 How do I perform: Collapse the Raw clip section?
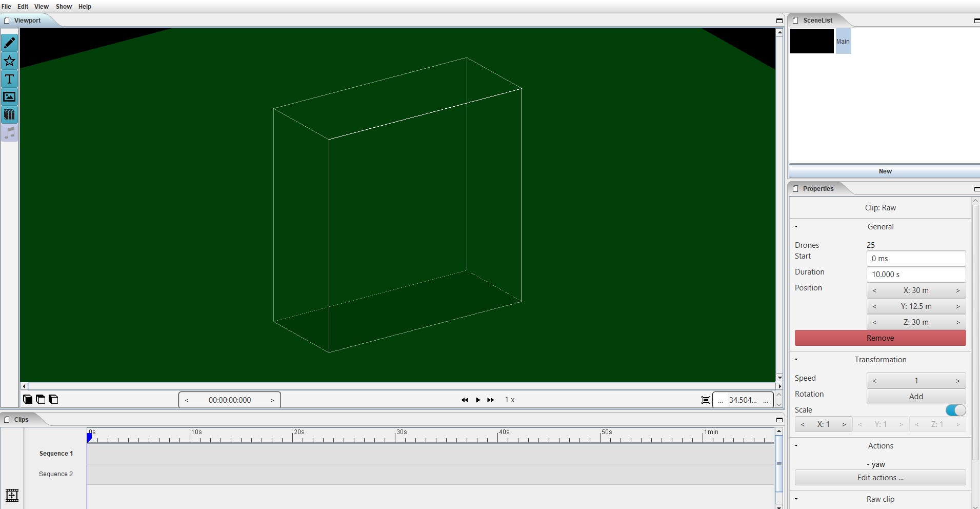click(796, 499)
